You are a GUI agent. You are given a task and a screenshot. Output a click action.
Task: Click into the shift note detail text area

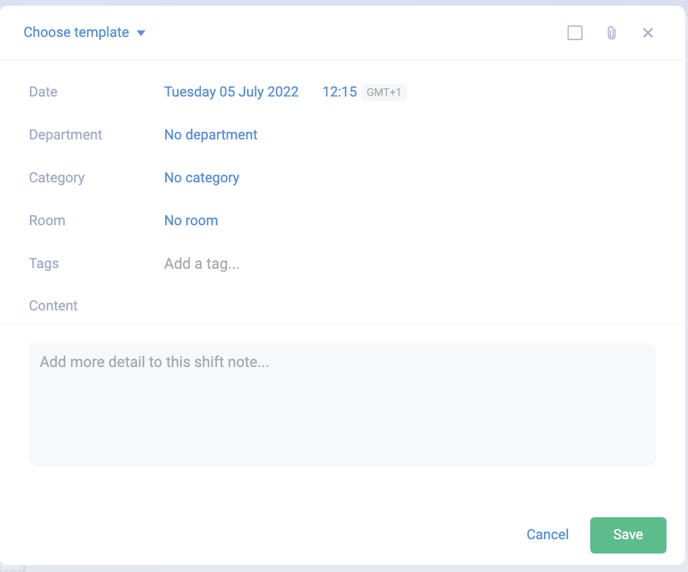(342, 404)
